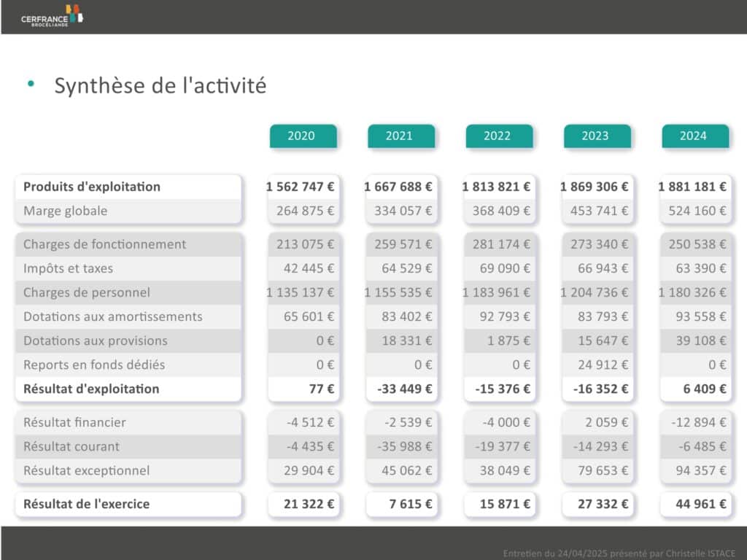
Task: Click the Reports en fonds dédiés '24 912 €'
Action: coord(603,365)
